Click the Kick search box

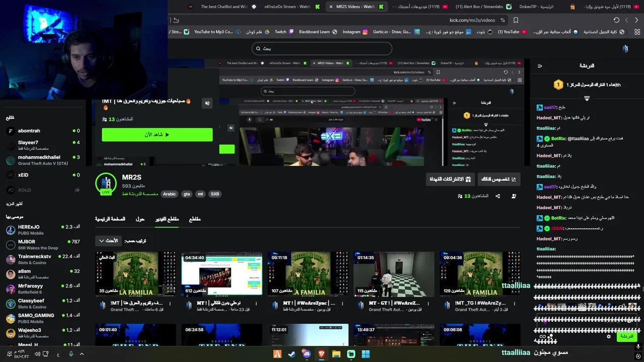pos(322,48)
